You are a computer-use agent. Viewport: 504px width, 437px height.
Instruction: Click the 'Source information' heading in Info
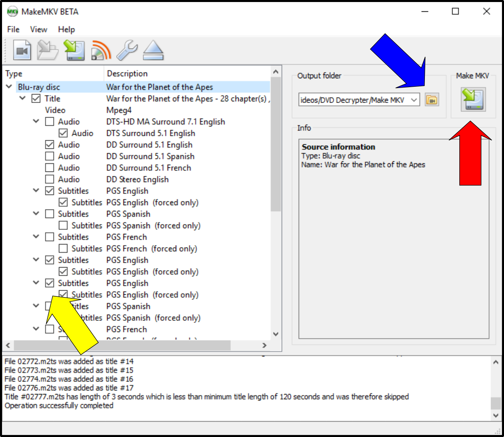click(x=338, y=147)
